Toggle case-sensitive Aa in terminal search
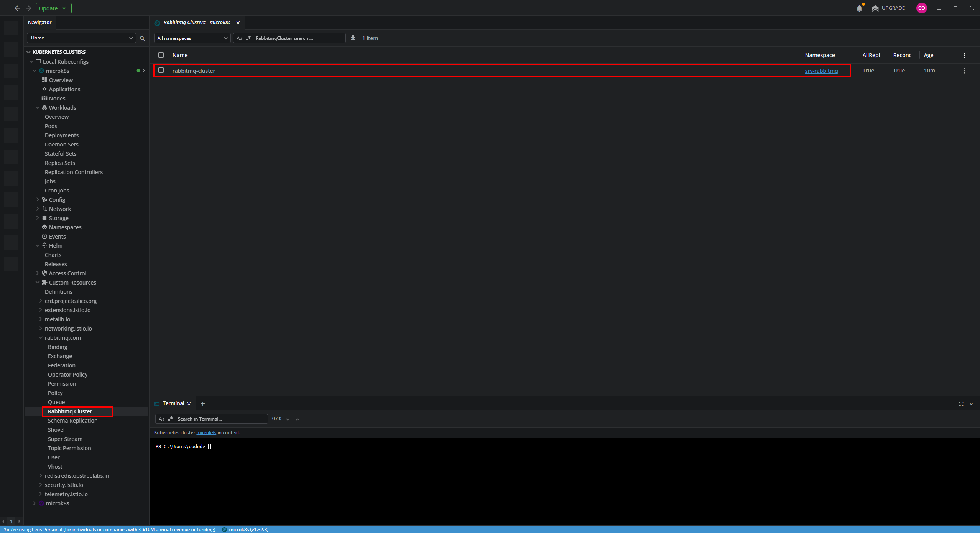 click(162, 419)
